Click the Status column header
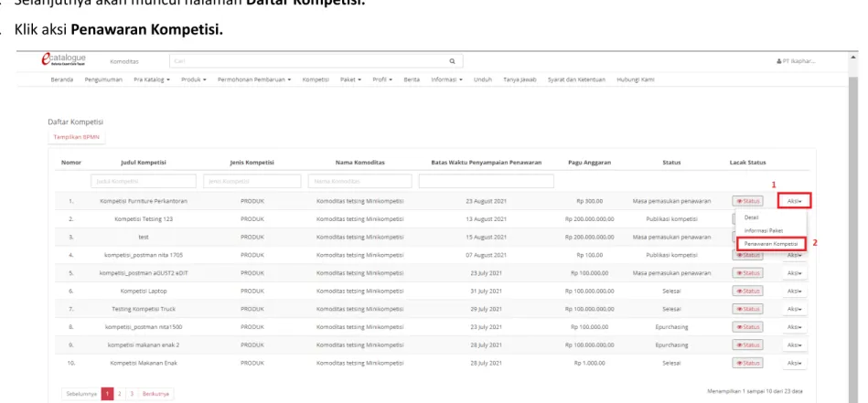 point(671,163)
